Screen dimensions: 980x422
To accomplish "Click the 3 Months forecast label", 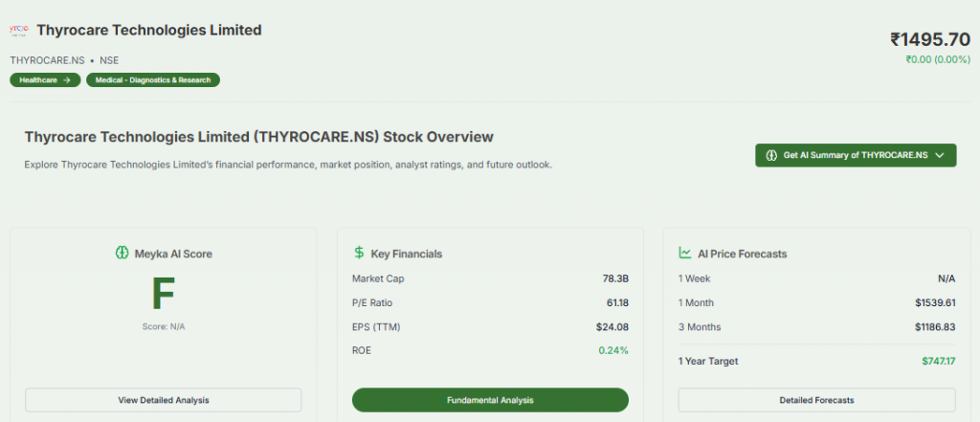I will pos(700,327).
